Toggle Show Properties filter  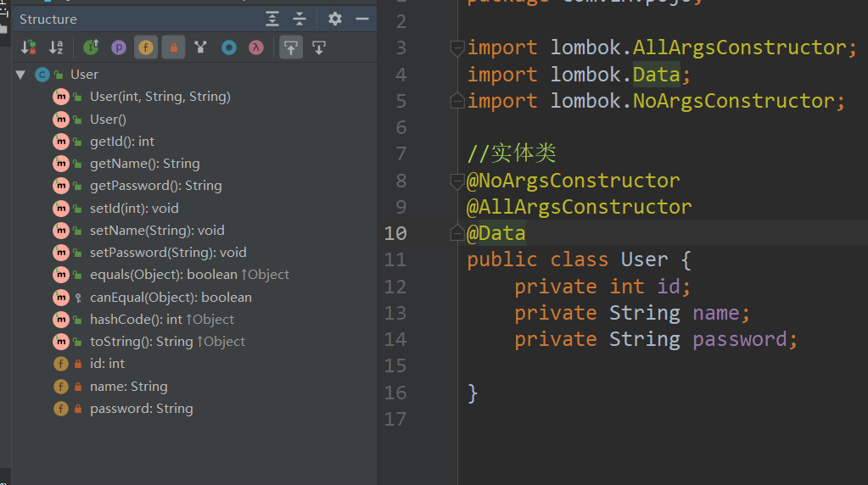(119, 47)
